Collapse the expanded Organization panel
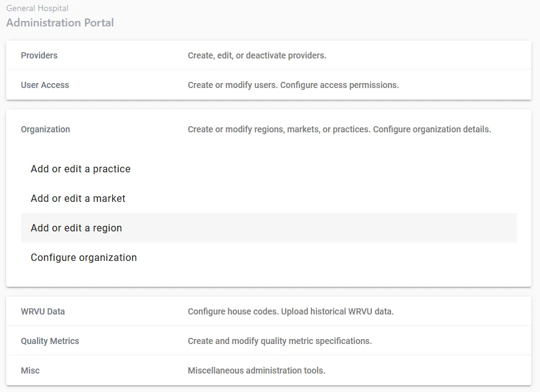 pyautogui.click(x=46, y=129)
